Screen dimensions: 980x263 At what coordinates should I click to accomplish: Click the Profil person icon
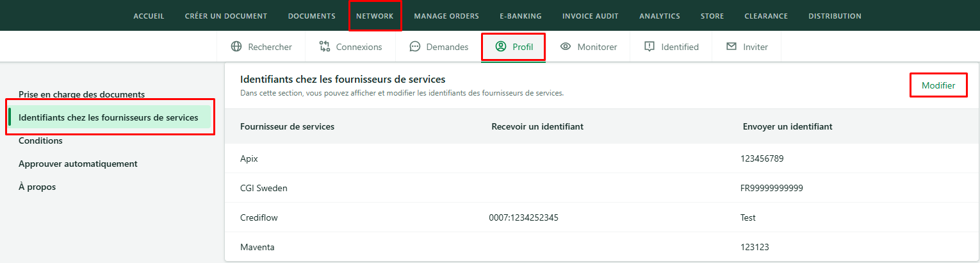(501, 47)
